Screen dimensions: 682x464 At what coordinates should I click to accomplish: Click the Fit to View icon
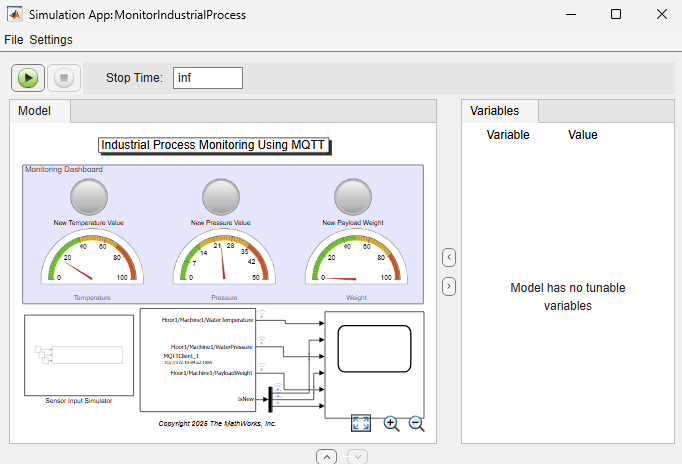pyautogui.click(x=361, y=423)
